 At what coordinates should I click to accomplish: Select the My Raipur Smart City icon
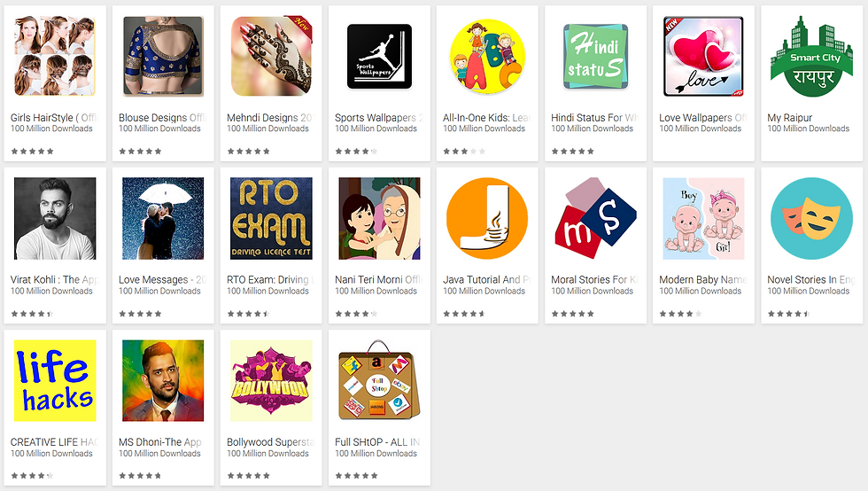(x=811, y=56)
